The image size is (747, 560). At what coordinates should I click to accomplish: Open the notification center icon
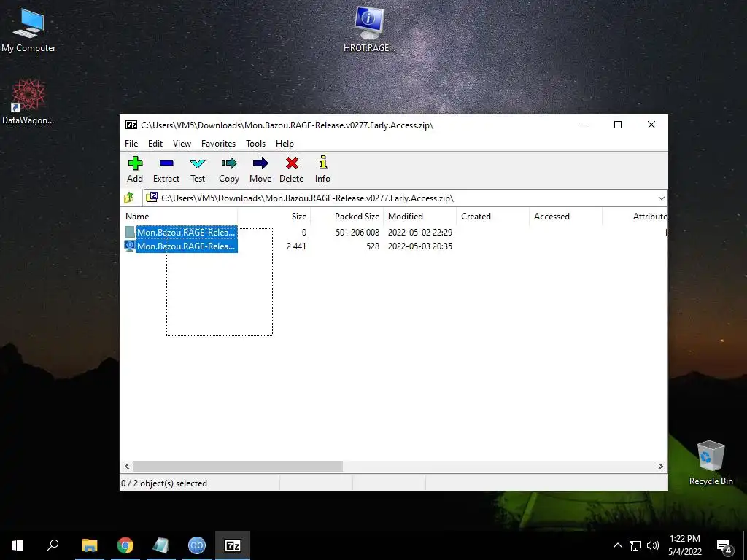(x=724, y=546)
